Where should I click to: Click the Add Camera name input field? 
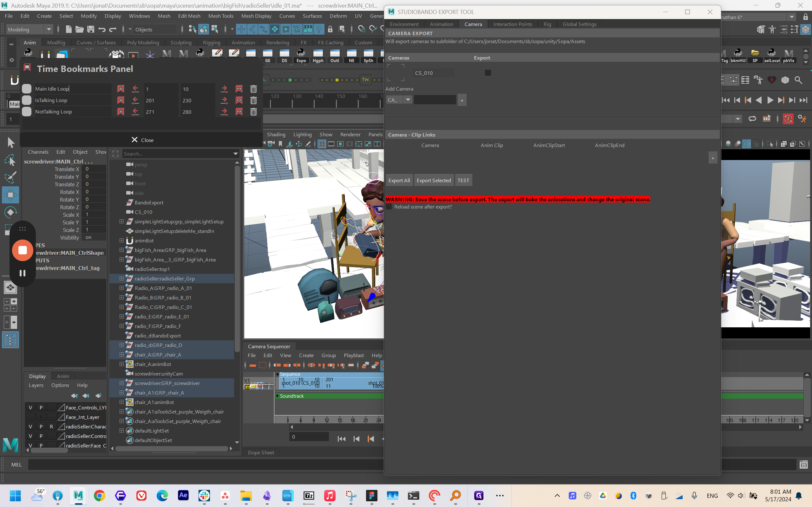click(435, 99)
